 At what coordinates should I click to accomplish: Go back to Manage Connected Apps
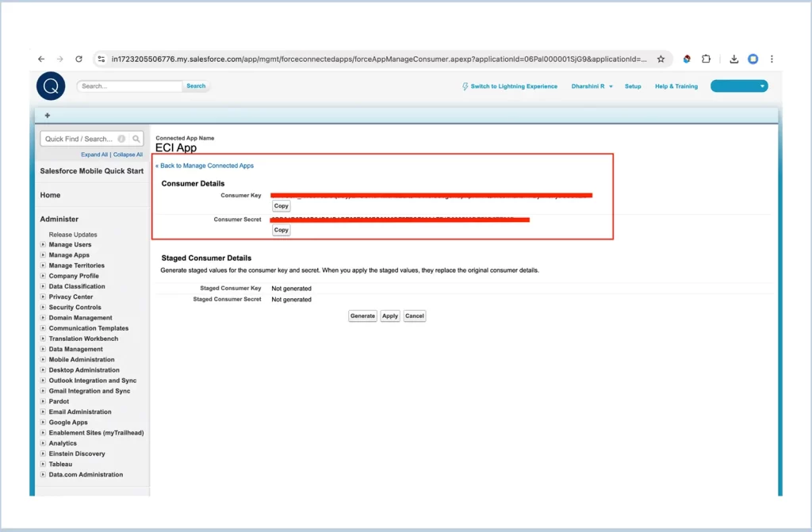coord(207,166)
